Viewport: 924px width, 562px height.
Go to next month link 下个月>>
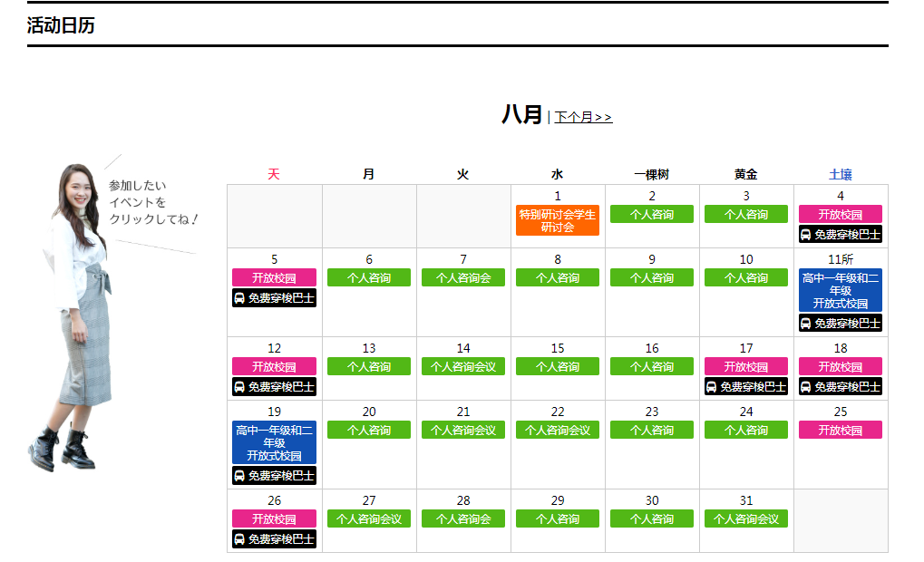click(x=583, y=117)
